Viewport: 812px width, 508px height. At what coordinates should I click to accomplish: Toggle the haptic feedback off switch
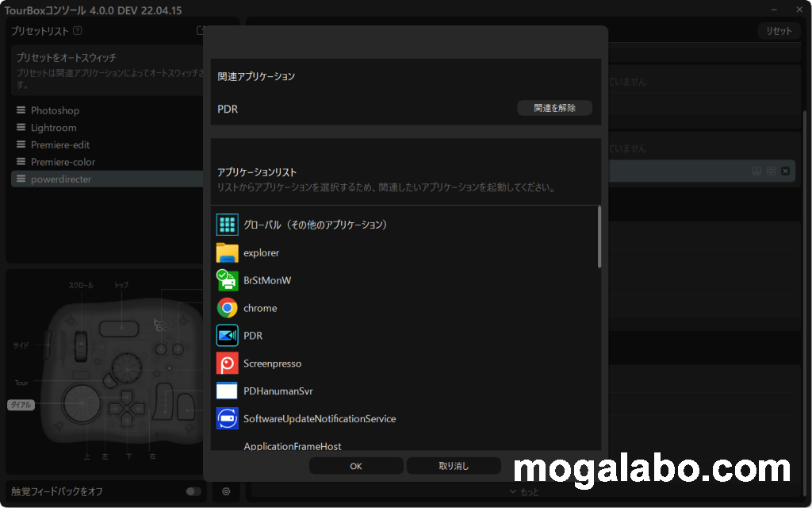pyautogui.click(x=193, y=491)
